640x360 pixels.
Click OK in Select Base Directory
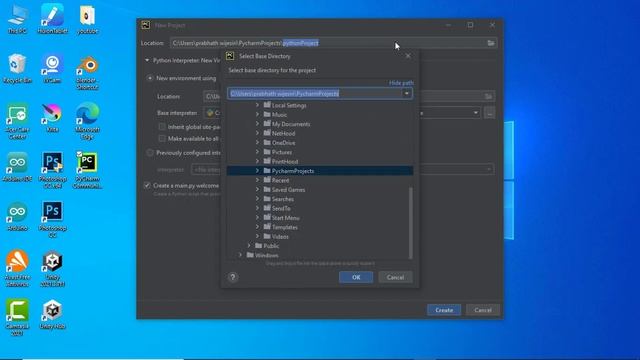[356, 277]
